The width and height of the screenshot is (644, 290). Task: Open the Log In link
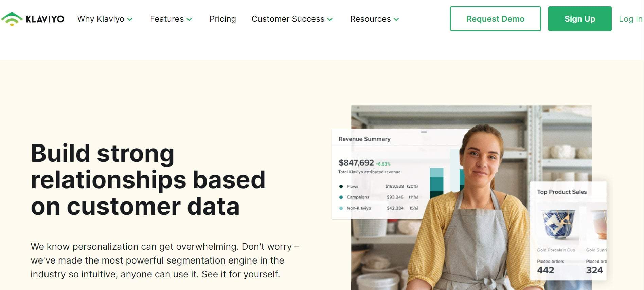tap(631, 19)
